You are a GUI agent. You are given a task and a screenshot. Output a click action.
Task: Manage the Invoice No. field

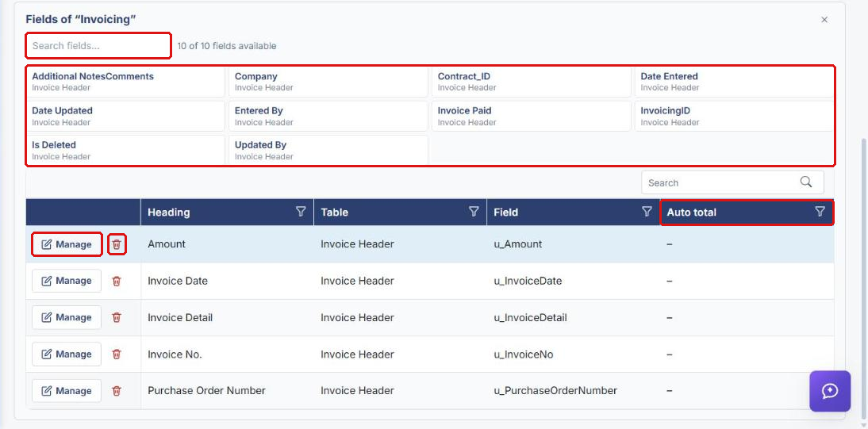(x=67, y=354)
